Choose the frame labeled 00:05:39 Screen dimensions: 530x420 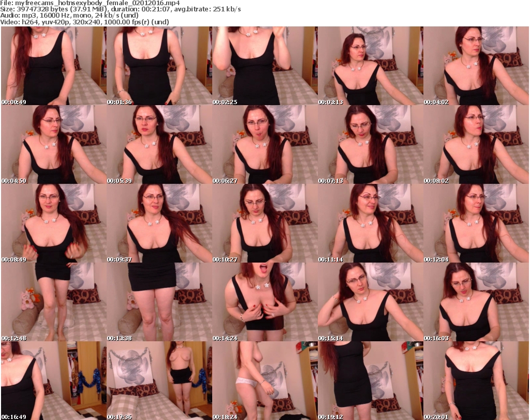coord(159,144)
